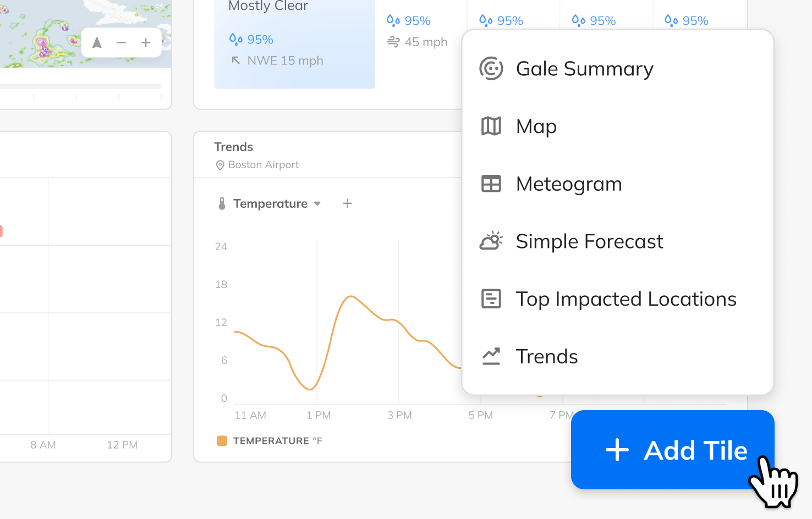
Task: Click the plus to add another variable
Action: 347,203
